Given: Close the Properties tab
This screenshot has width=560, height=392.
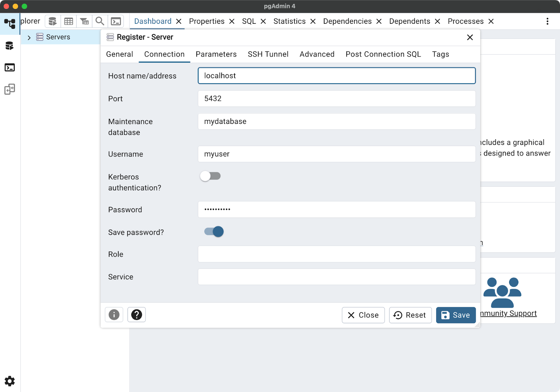Looking at the screenshot, I should [x=232, y=21].
